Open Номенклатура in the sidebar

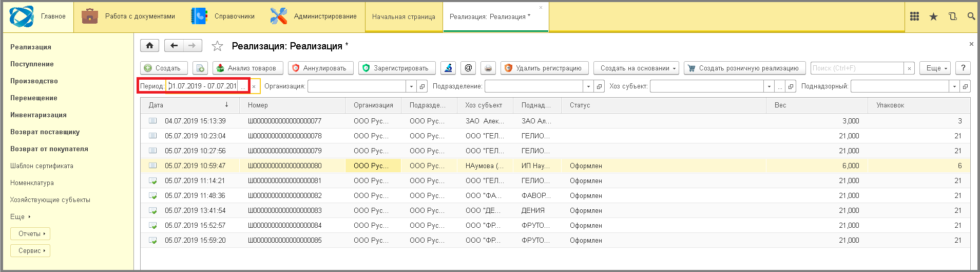[x=32, y=183]
